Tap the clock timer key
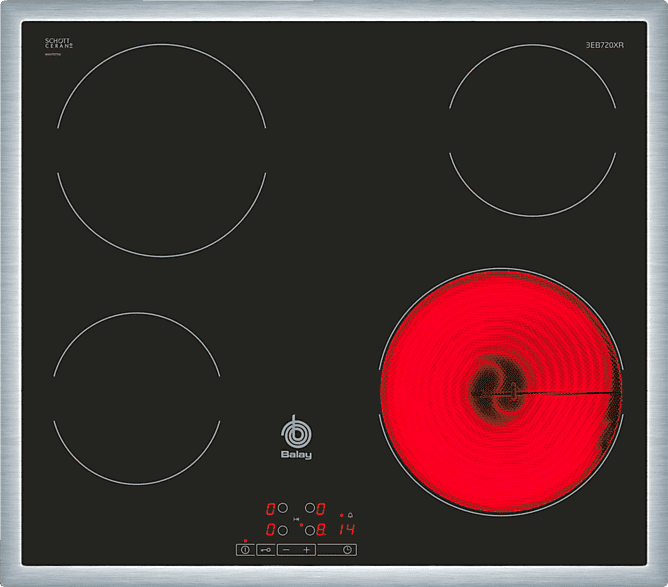Screen dimensions: 668x587 click(347, 550)
